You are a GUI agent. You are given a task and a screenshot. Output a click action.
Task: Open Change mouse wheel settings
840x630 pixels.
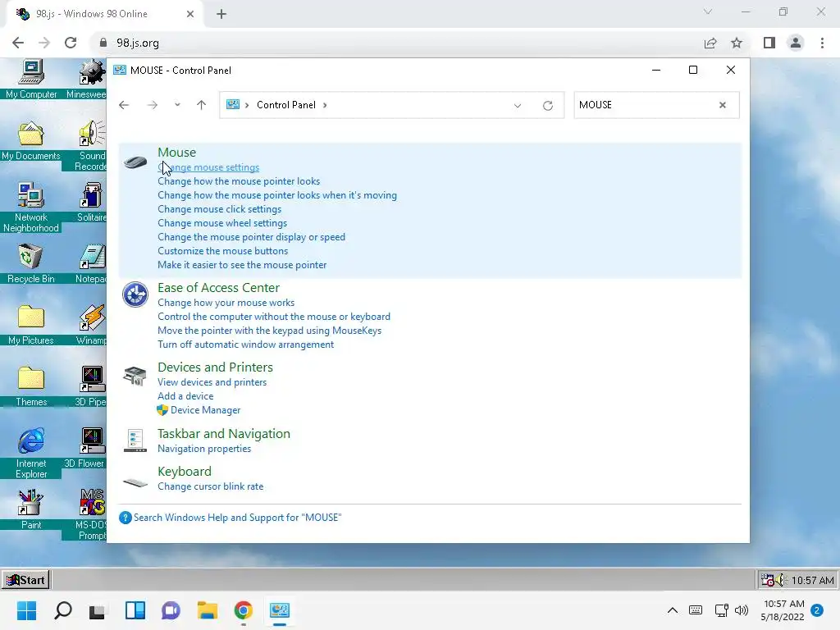(222, 223)
